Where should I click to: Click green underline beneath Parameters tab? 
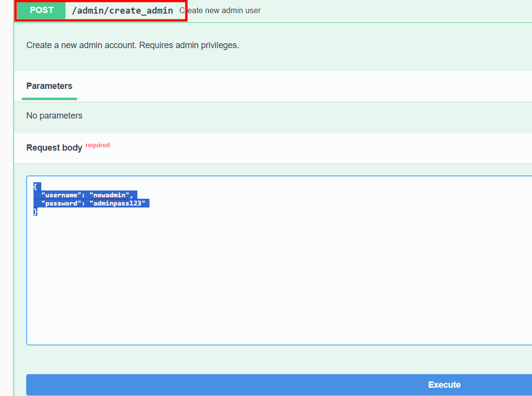coord(49,99)
